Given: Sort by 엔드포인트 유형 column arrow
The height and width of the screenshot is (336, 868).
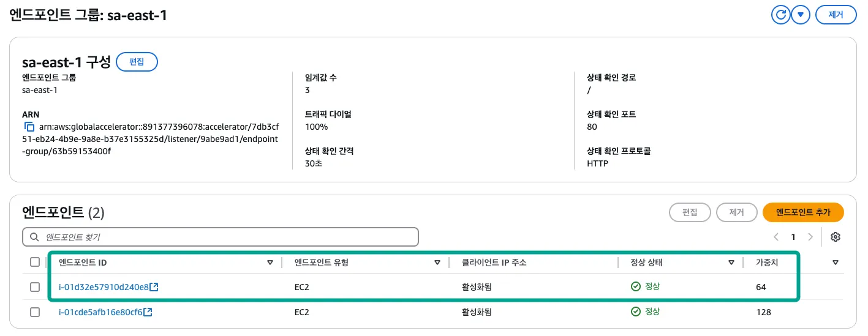Looking at the screenshot, I should 437,263.
